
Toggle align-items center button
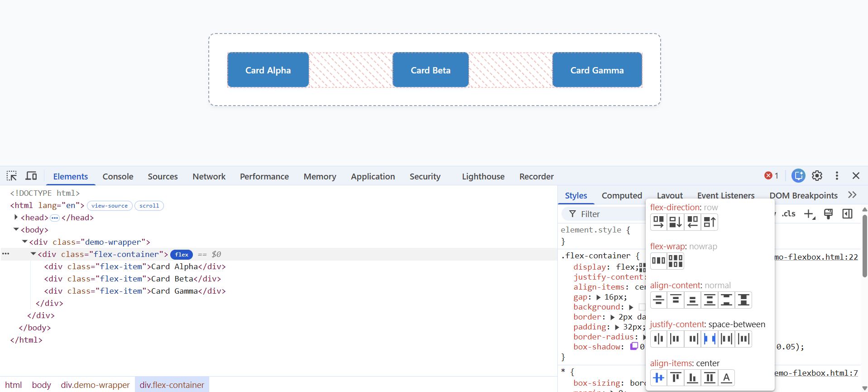[x=658, y=378]
